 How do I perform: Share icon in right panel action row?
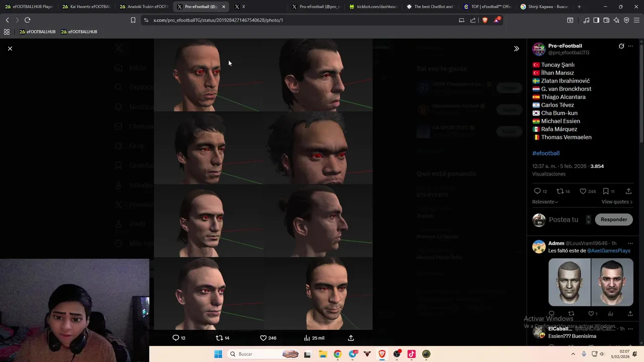click(628, 191)
